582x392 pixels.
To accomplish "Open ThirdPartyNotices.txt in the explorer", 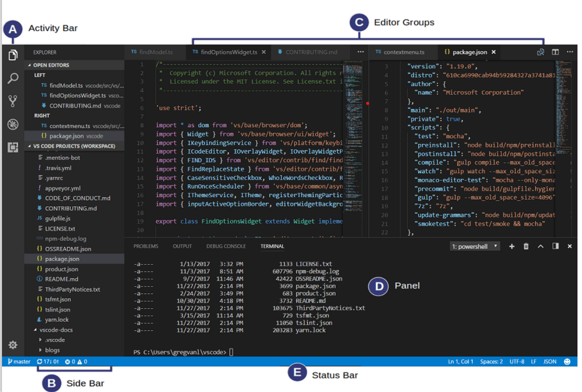I will 74,289.
